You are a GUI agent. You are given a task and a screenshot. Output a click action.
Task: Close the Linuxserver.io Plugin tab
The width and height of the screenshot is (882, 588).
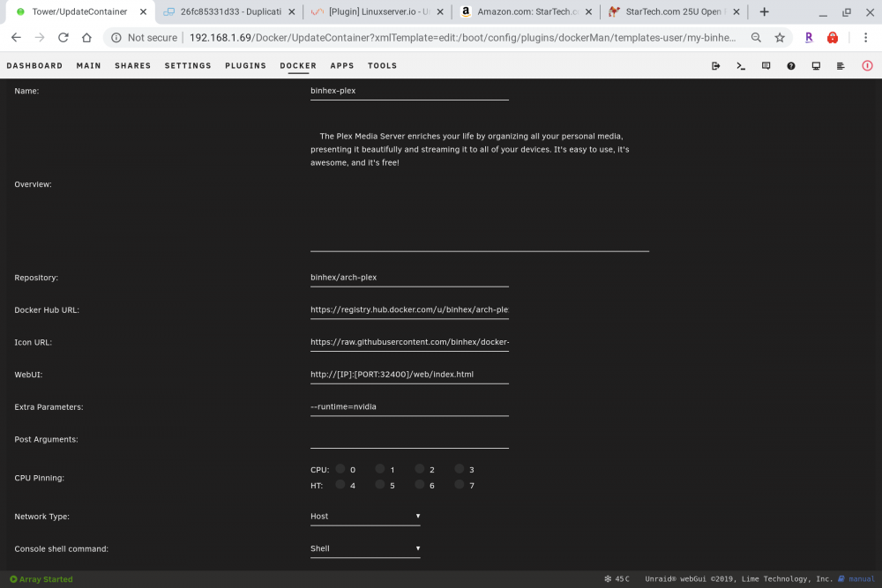click(440, 11)
